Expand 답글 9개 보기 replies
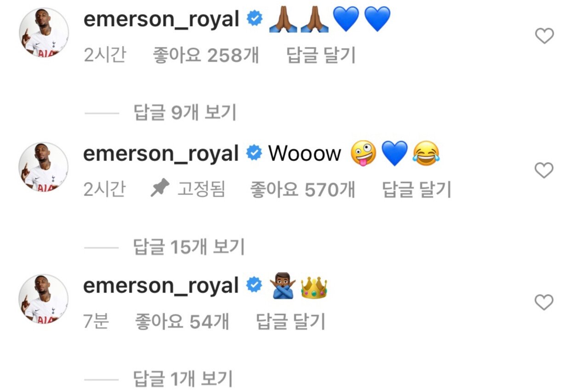588x392 pixels. (x=185, y=112)
